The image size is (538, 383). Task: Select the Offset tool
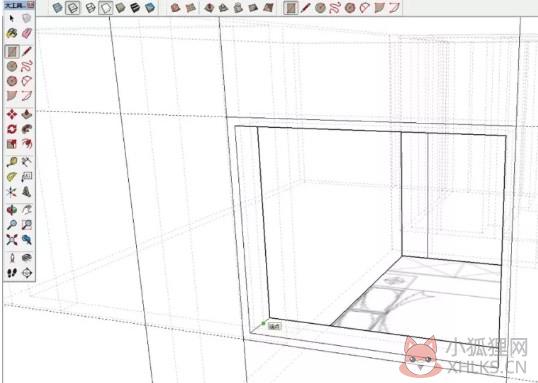(x=26, y=144)
